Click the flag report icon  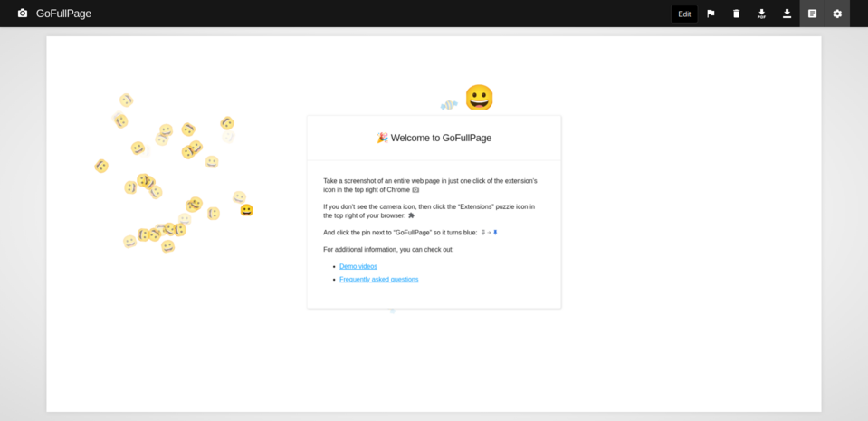[x=711, y=14]
